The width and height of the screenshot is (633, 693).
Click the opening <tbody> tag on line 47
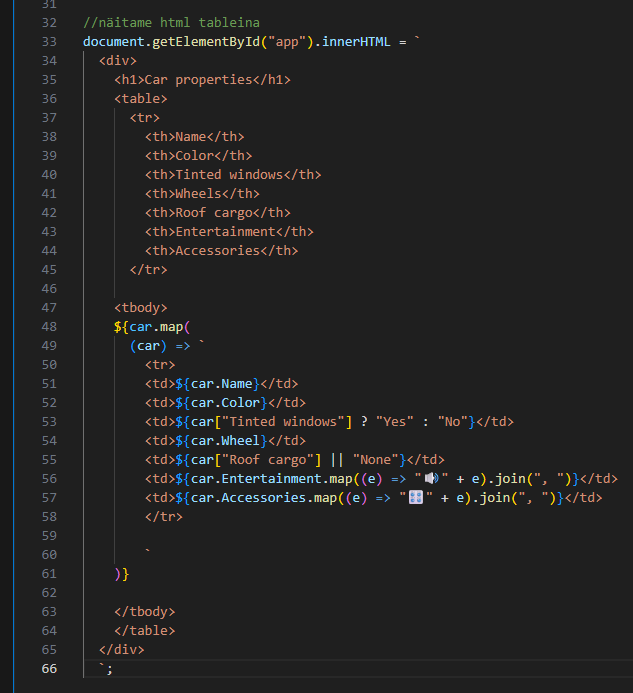point(141,308)
